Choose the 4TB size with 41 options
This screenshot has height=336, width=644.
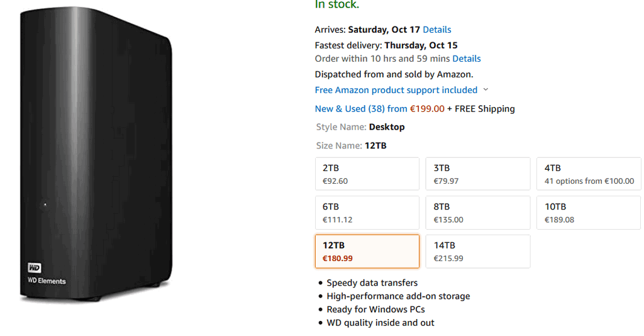click(589, 174)
